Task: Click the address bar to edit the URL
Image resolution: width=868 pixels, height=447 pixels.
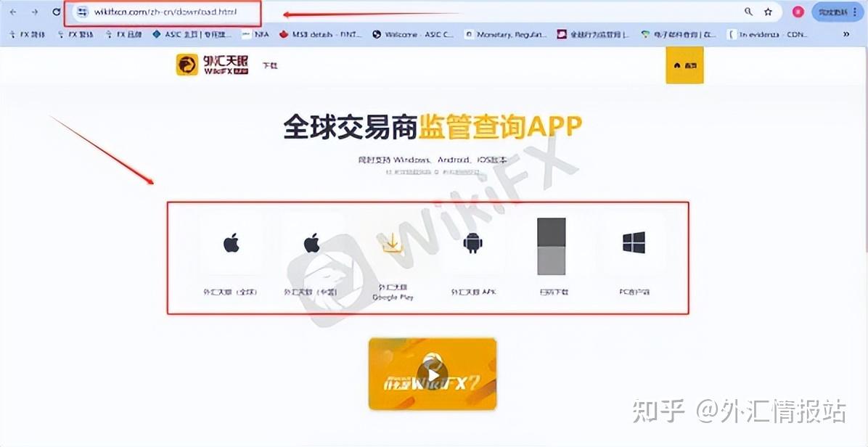Action: (x=167, y=13)
